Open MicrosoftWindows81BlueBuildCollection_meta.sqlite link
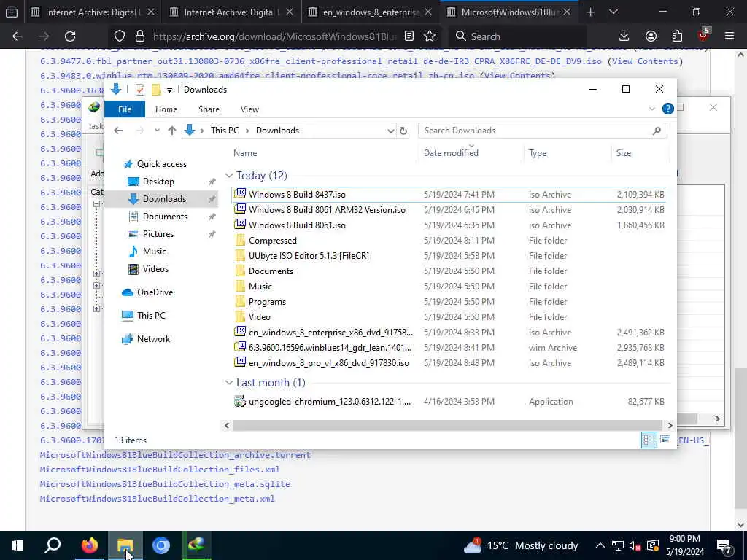The width and height of the screenshot is (747, 560). pos(165,484)
